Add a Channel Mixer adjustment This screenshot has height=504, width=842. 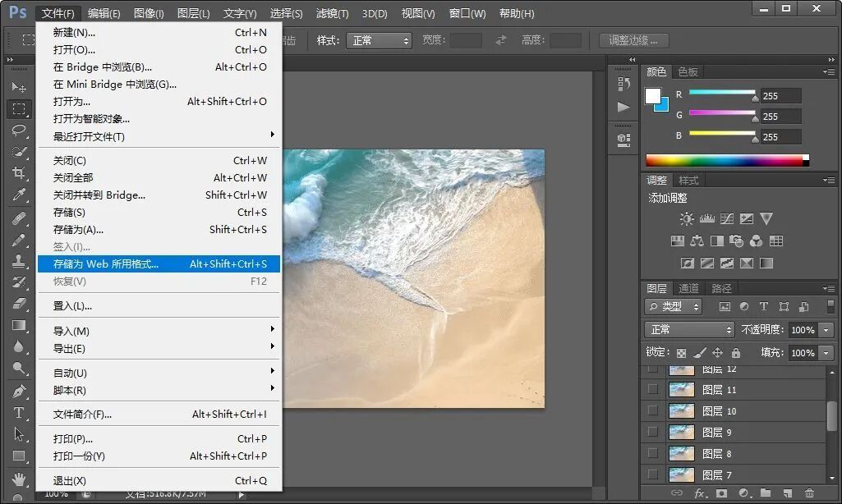pos(756,241)
